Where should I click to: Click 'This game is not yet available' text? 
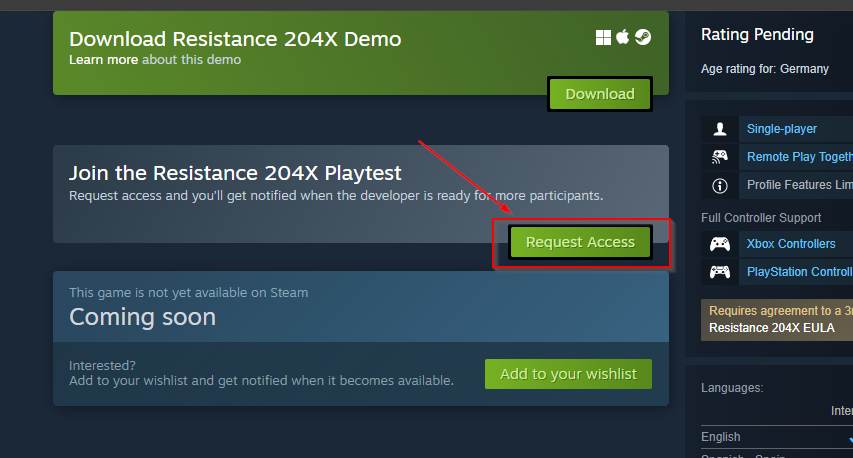click(x=188, y=293)
